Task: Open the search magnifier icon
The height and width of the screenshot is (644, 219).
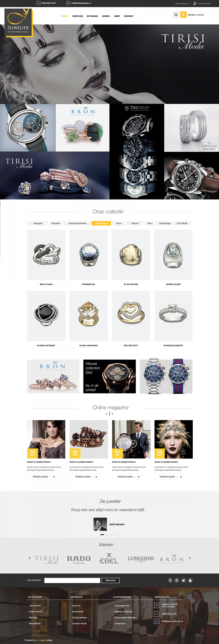Action: pyautogui.click(x=176, y=15)
